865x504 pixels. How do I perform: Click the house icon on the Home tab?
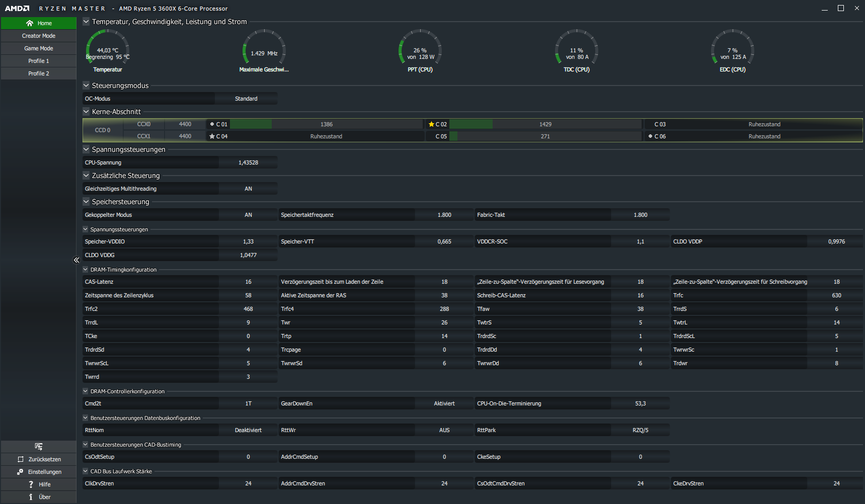point(30,23)
